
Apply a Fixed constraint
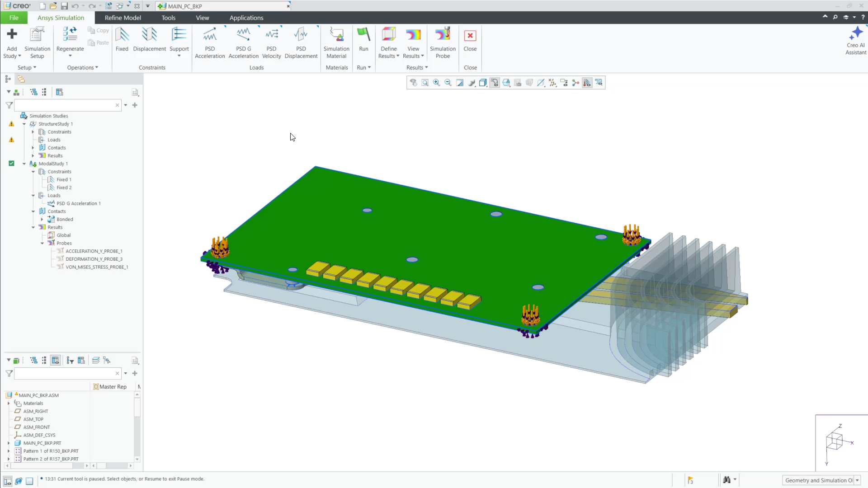coord(122,40)
